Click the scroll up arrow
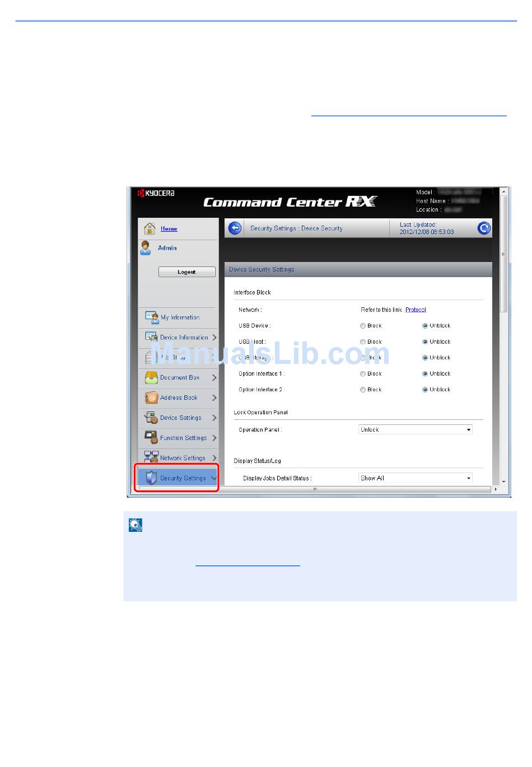532x767 pixels. pyautogui.click(x=504, y=191)
